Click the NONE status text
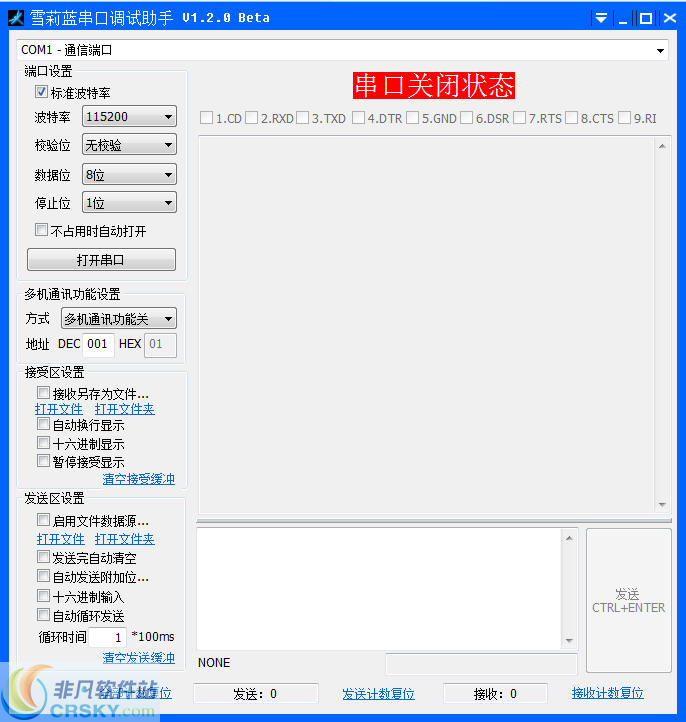The height and width of the screenshot is (722, 686). click(214, 663)
